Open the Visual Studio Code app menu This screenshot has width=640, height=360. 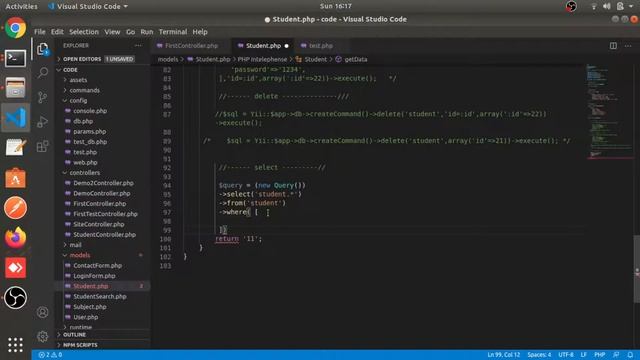click(x=88, y=6)
